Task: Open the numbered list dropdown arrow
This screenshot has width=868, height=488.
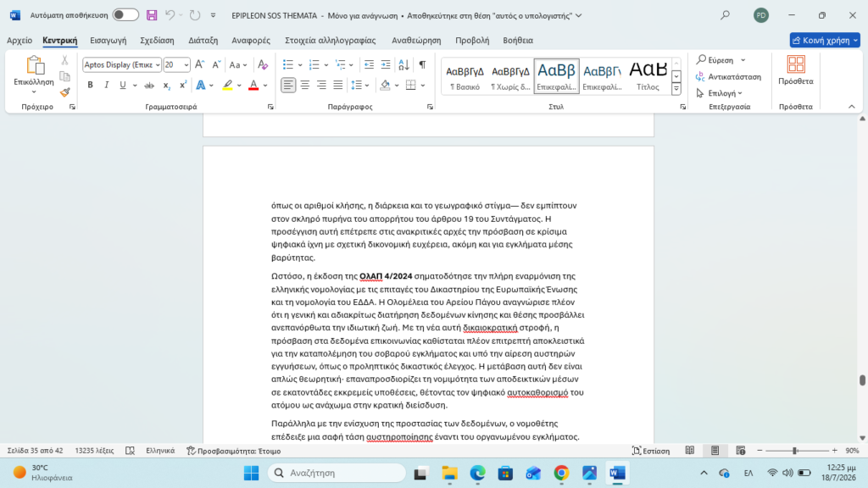Action: pyautogui.click(x=326, y=65)
